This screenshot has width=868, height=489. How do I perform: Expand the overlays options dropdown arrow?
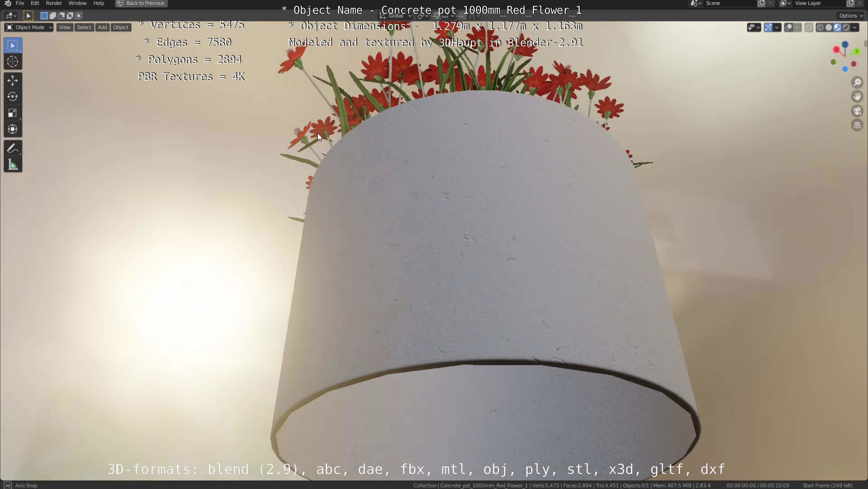798,28
